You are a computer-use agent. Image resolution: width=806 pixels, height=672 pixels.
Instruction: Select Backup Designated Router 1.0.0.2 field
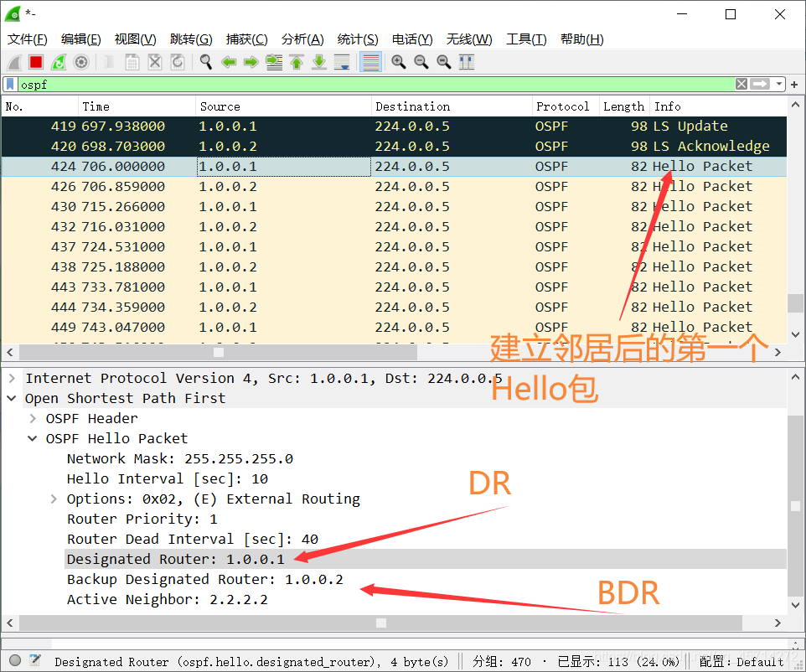click(204, 580)
